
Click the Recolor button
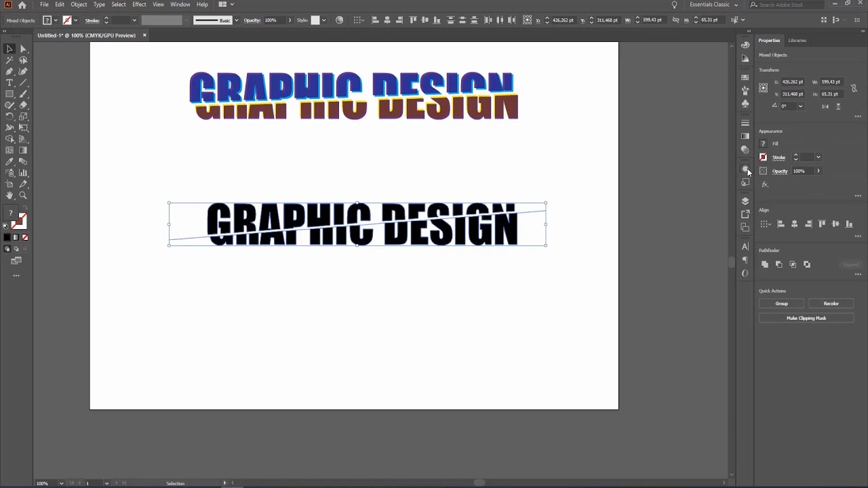point(831,304)
